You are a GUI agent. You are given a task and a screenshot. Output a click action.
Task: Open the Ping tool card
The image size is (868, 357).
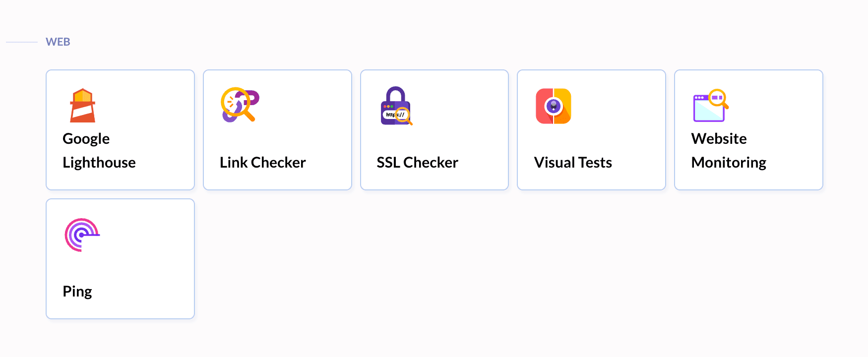[120, 258]
